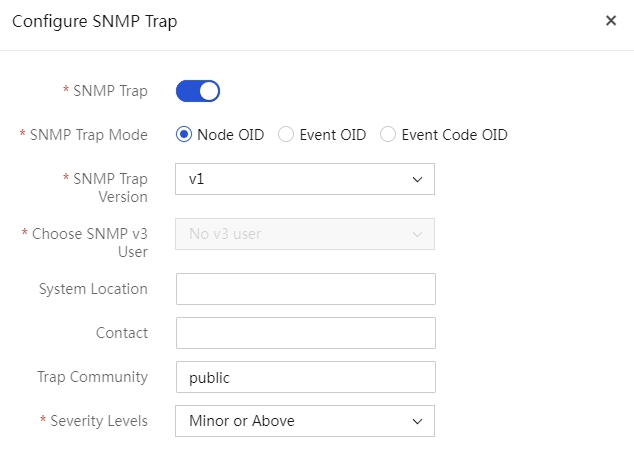
Task: Click chevron arrow beside Minor or Above
Action: (417, 421)
